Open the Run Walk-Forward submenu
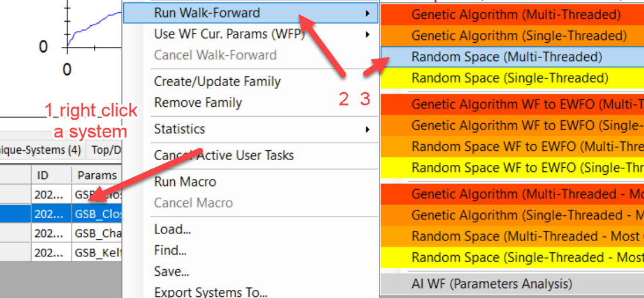Image resolution: width=644 pixels, height=298 pixels. (x=206, y=13)
